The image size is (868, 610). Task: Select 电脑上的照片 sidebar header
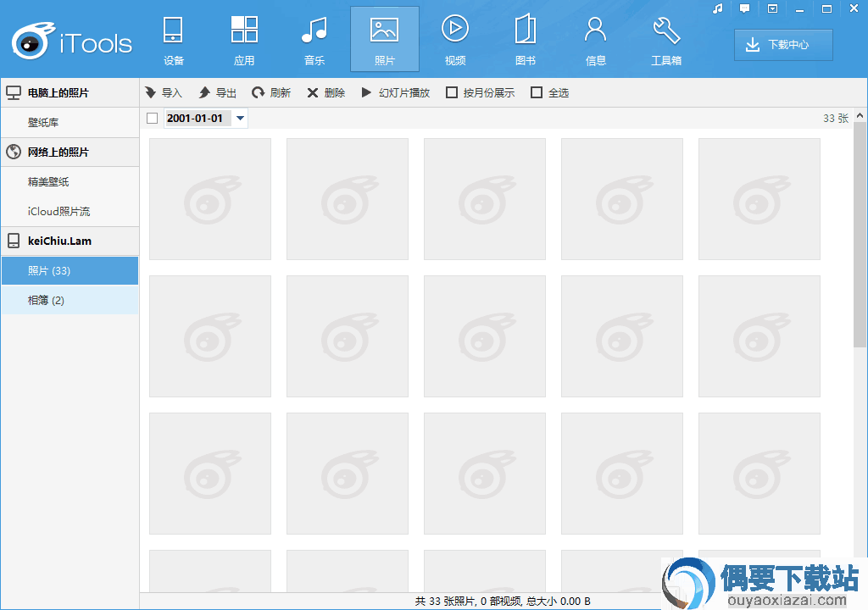point(70,92)
